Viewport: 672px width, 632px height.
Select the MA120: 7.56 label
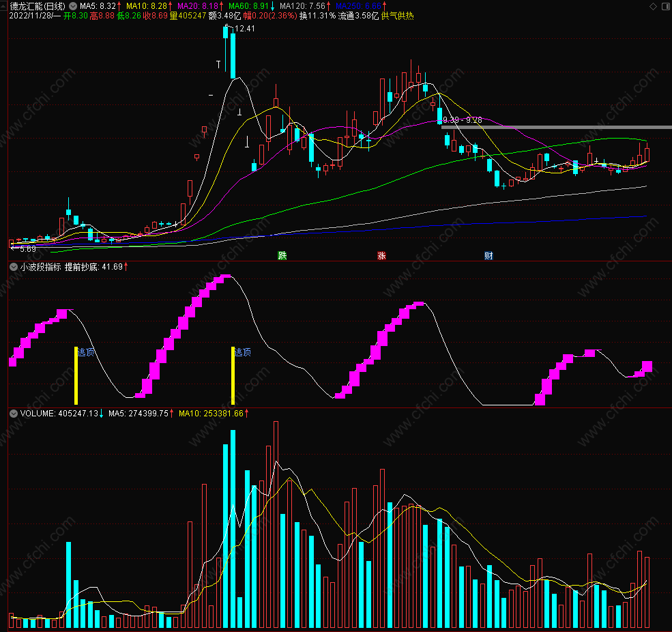coord(303,6)
